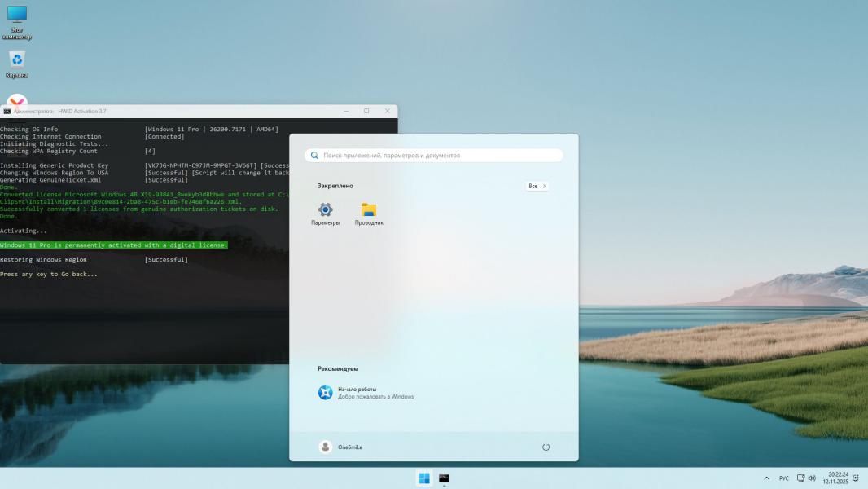Click the Windows Start button on taskbar
This screenshot has width=868, height=489.
click(424, 478)
